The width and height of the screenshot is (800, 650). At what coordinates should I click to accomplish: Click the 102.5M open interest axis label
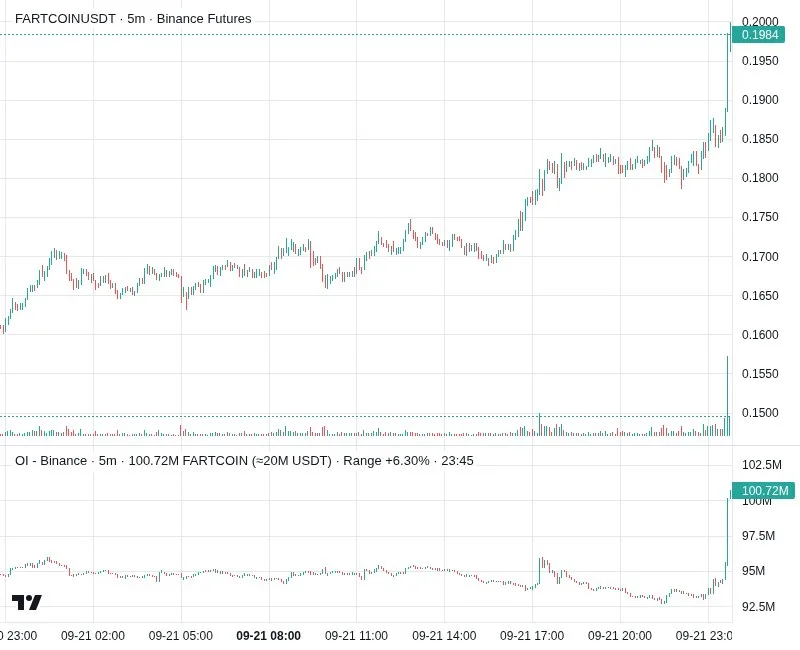[x=761, y=465]
